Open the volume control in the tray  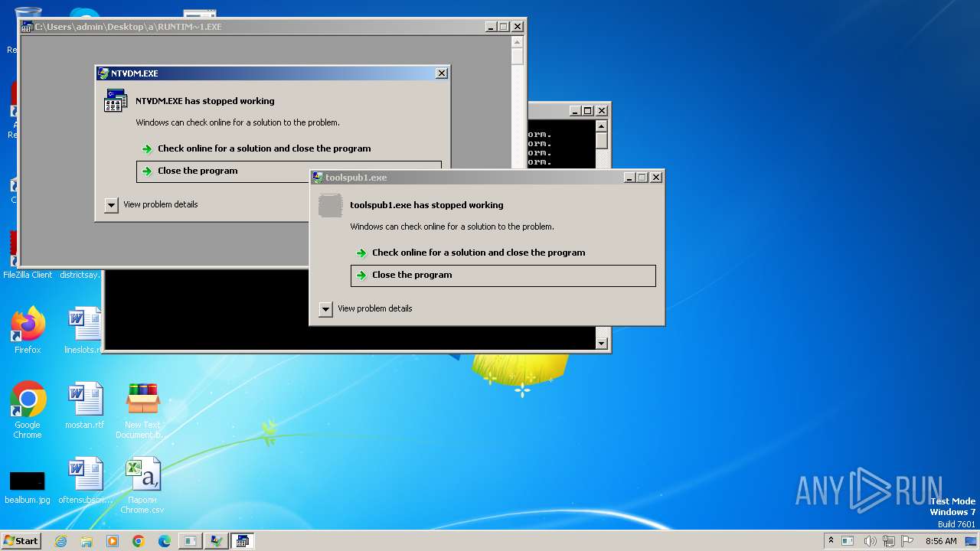coord(870,541)
